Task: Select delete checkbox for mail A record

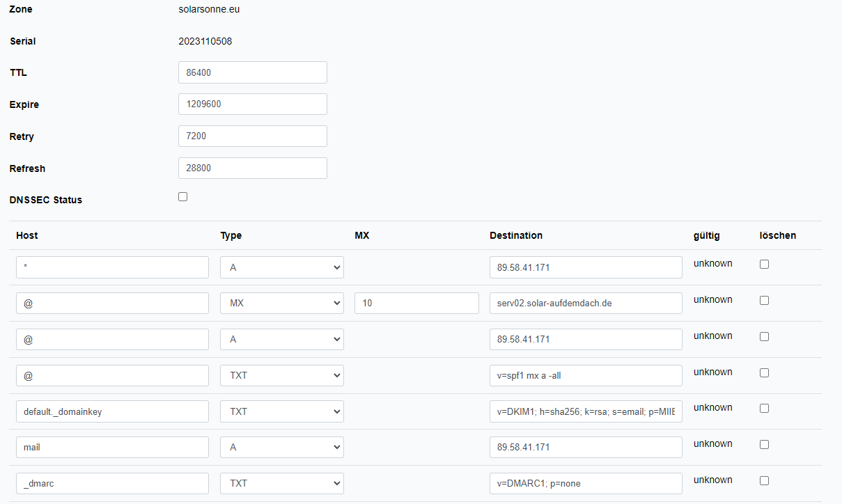Action: [x=764, y=445]
